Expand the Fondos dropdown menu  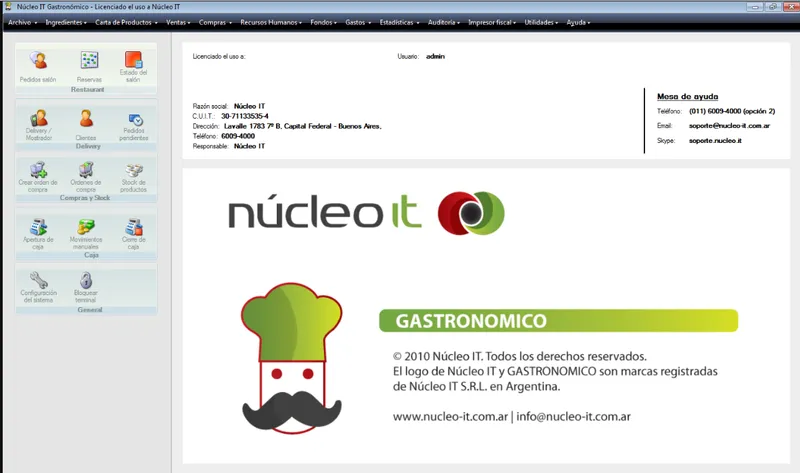323,22
